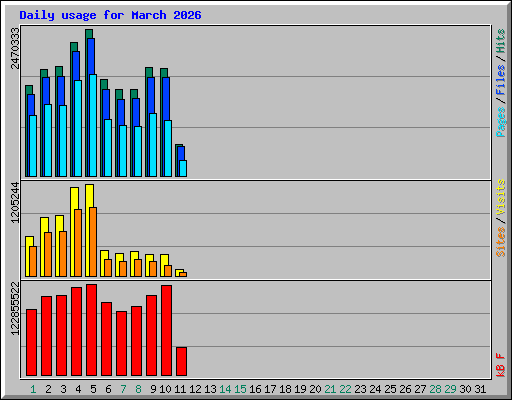Click the green 'Hits' legend label

500,41
